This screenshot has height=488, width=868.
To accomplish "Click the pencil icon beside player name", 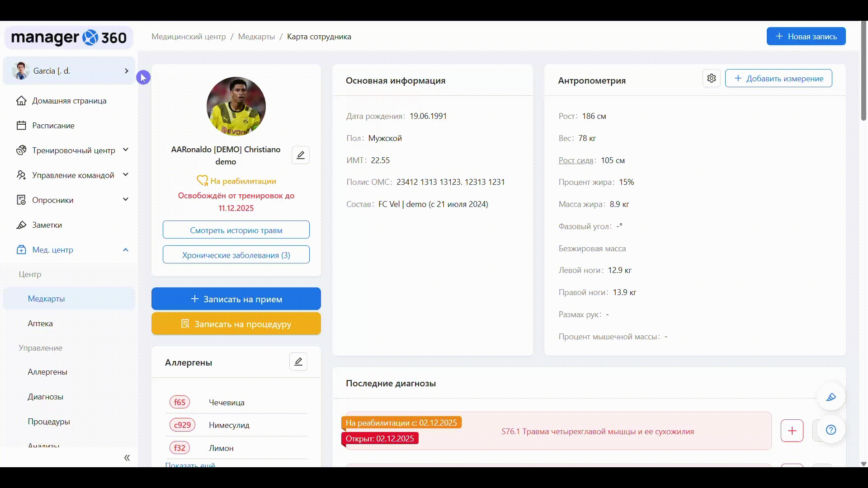I will (300, 155).
